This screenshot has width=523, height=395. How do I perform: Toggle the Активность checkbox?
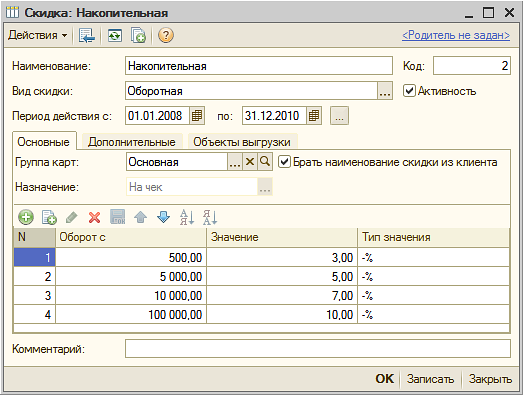tap(409, 91)
